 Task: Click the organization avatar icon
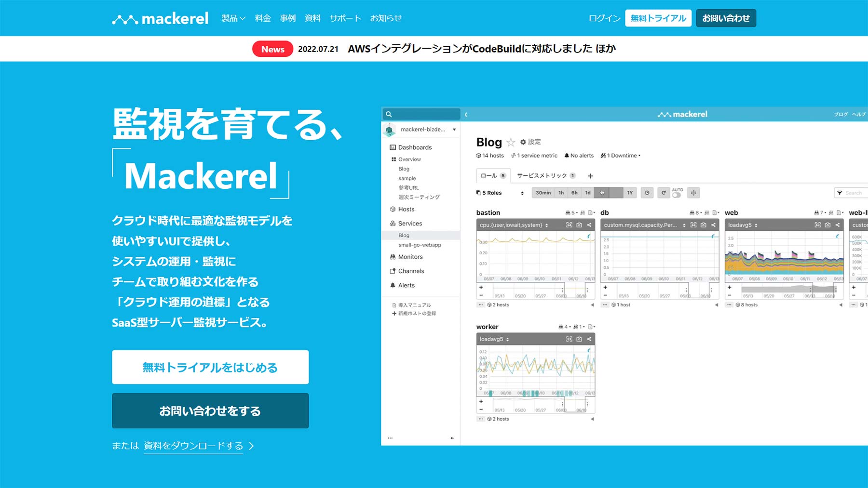[x=390, y=130]
